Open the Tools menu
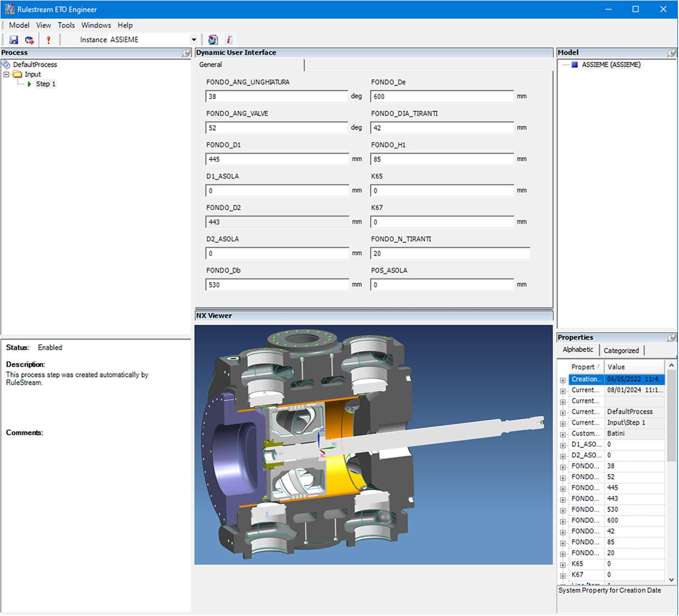679x616 pixels. (x=66, y=25)
